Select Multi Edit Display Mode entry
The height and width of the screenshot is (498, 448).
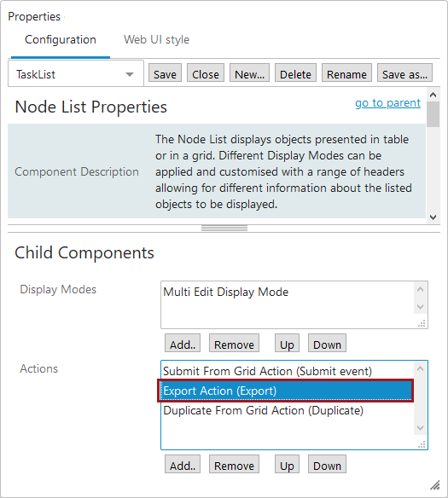(225, 292)
